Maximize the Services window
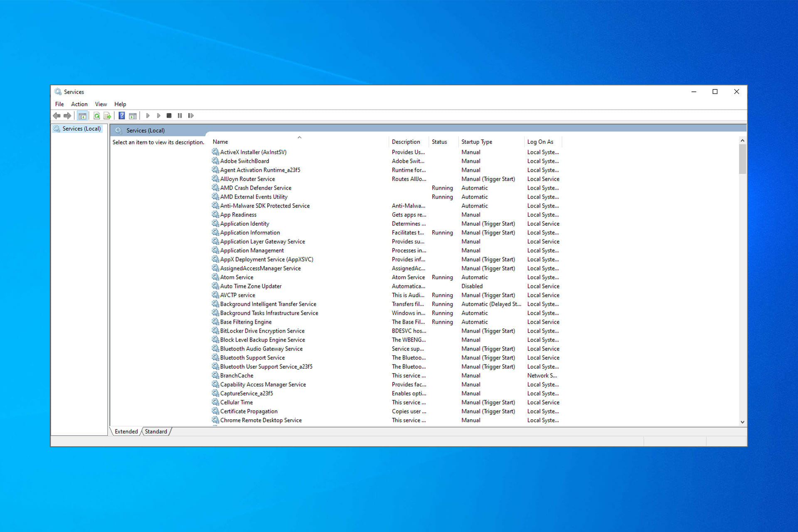Image resolution: width=798 pixels, height=532 pixels. tap(715, 91)
